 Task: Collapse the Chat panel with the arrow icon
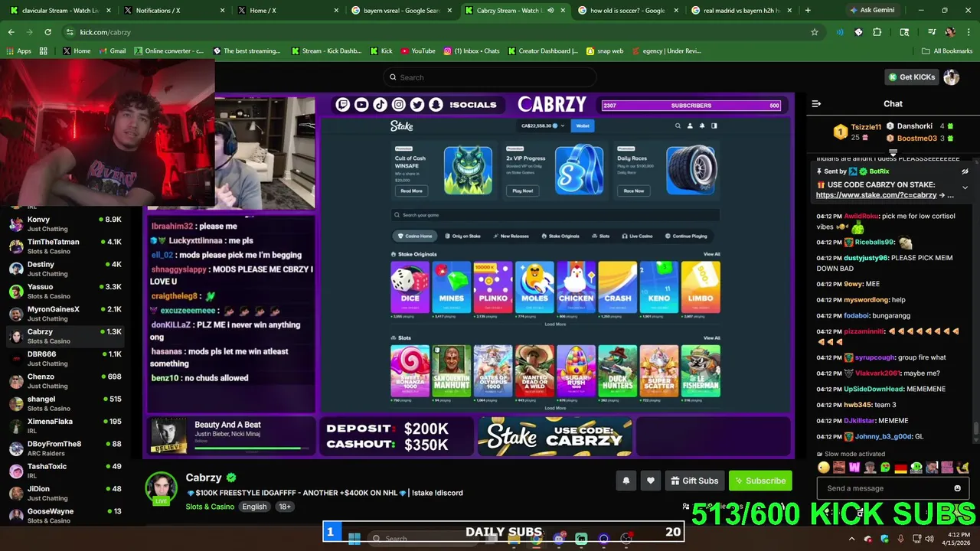tap(816, 103)
